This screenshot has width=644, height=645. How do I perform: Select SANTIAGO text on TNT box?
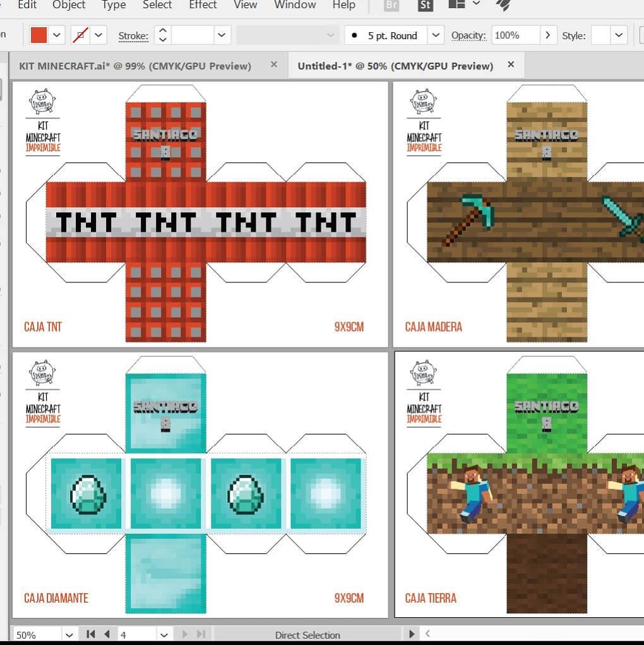point(165,134)
